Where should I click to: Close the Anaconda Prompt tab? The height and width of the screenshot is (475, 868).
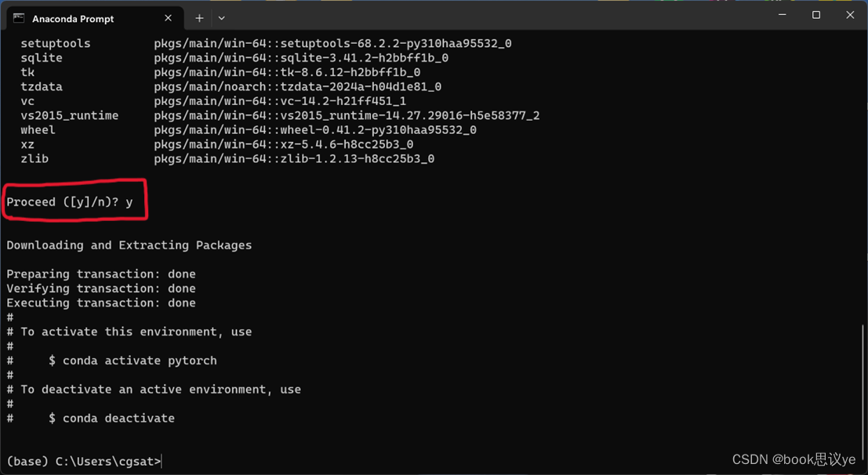167,17
